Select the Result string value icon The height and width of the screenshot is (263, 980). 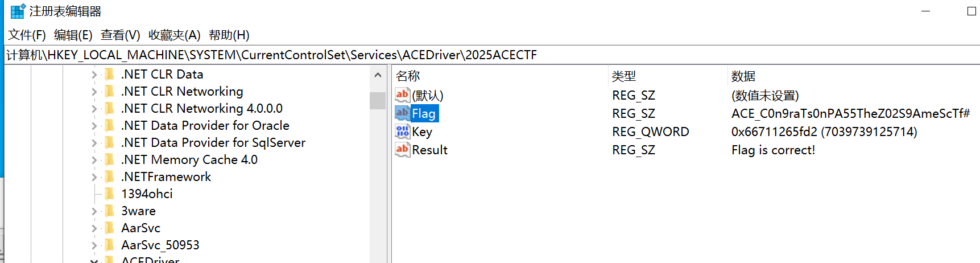tap(402, 150)
